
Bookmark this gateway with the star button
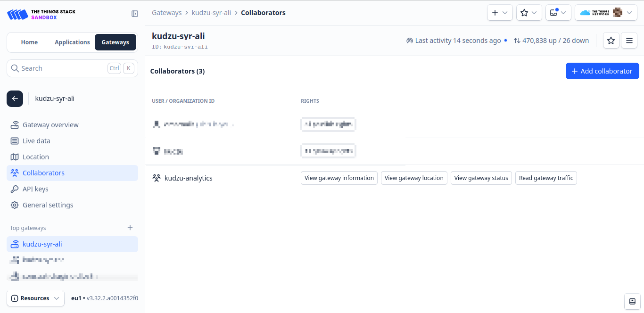[x=611, y=41]
